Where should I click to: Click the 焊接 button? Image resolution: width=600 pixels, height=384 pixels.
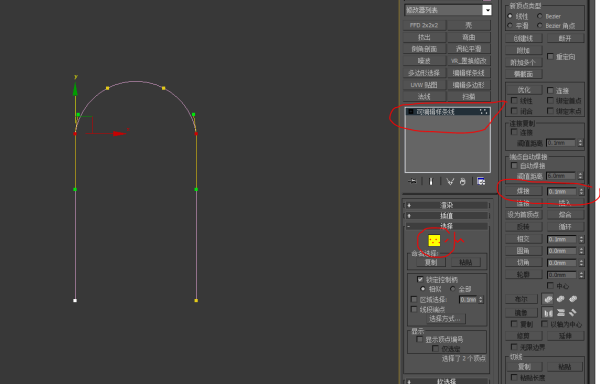[523, 191]
